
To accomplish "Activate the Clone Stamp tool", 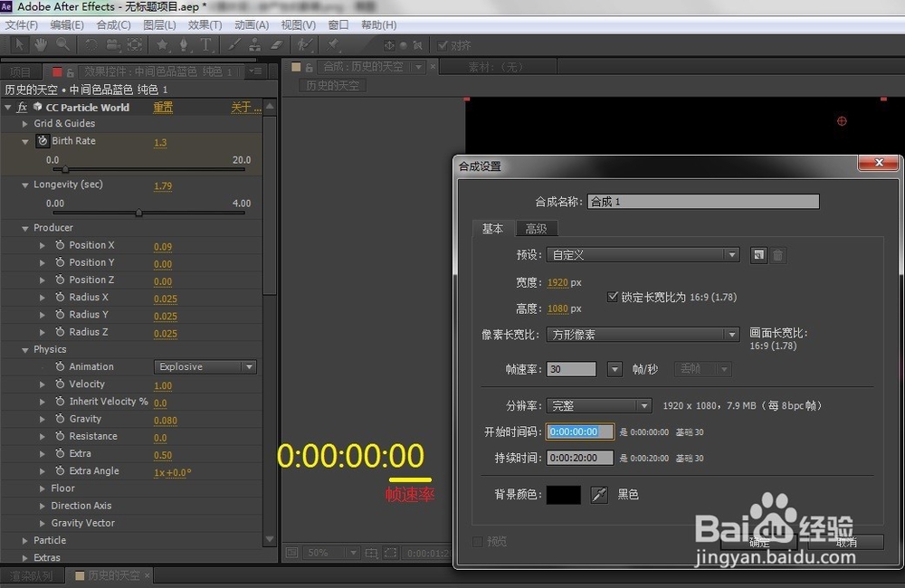I will coord(257,44).
